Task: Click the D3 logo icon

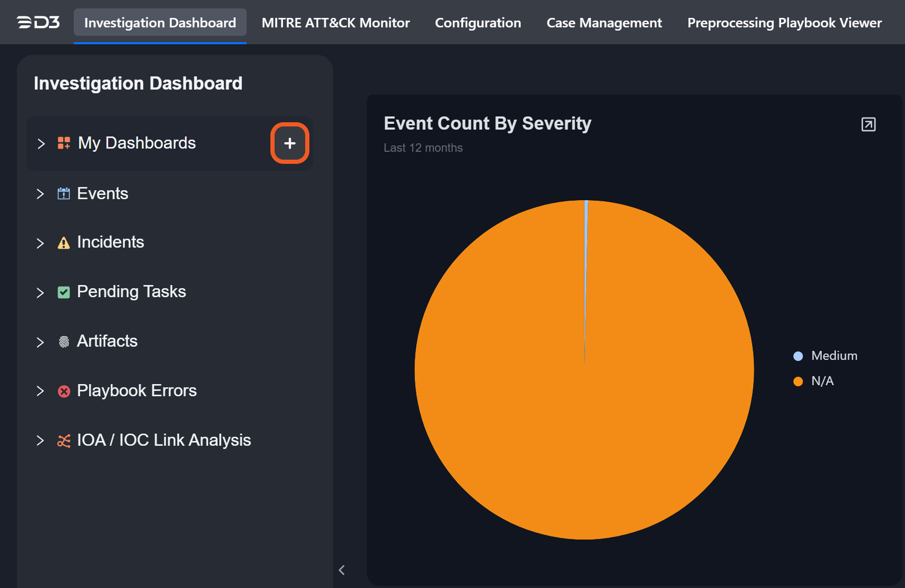Action: 38,23
